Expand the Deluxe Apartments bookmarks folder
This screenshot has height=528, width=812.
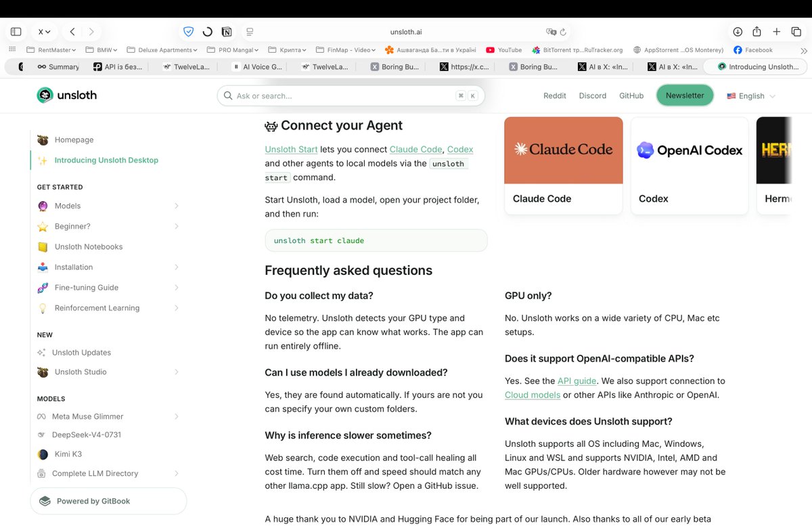(x=162, y=49)
